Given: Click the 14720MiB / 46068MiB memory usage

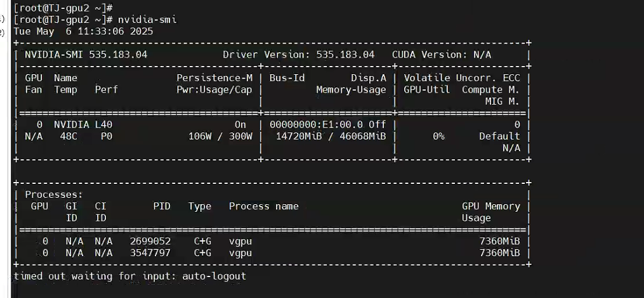Looking at the screenshot, I should coord(327,136).
